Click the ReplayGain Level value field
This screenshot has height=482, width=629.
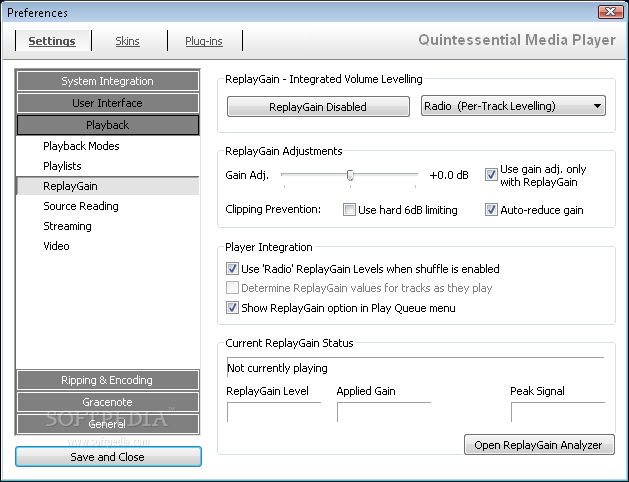[x=274, y=412]
